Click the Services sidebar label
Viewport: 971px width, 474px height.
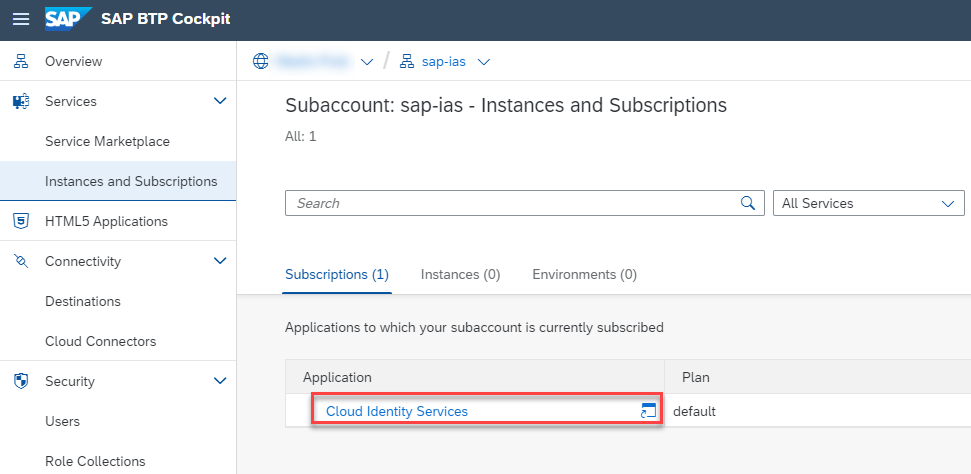(x=71, y=101)
